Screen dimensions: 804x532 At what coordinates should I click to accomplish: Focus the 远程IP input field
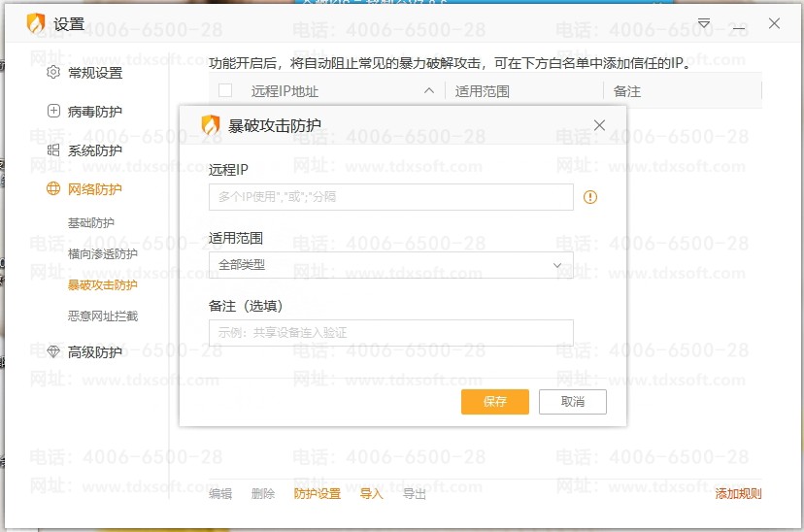coord(390,197)
